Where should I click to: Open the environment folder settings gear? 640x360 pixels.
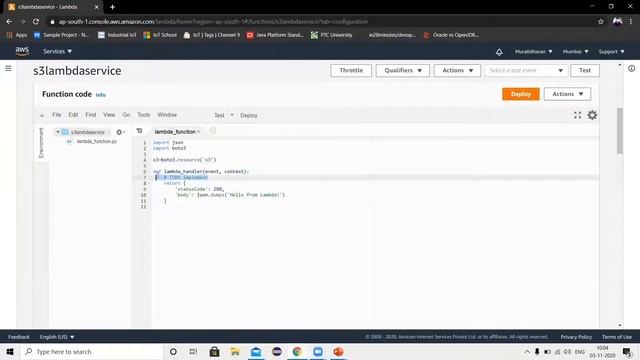coord(120,132)
